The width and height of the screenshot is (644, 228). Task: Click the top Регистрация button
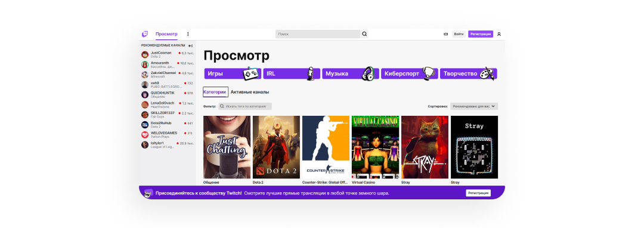coord(481,34)
